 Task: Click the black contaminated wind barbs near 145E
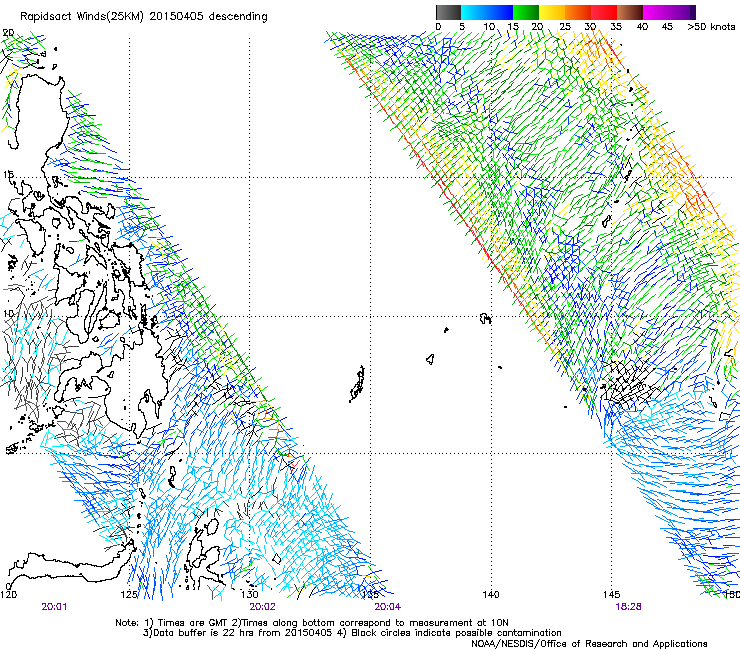[x=631, y=382]
